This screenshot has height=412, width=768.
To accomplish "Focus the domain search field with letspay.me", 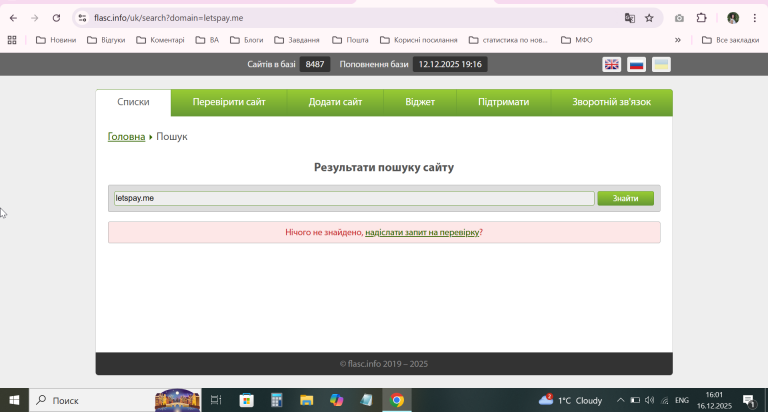I will pos(354,198).
